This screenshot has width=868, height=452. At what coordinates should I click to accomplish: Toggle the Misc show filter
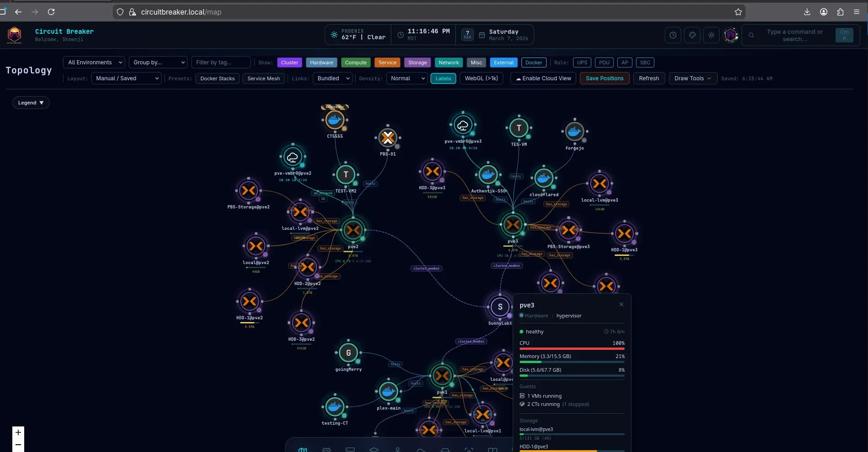[476, 62]
